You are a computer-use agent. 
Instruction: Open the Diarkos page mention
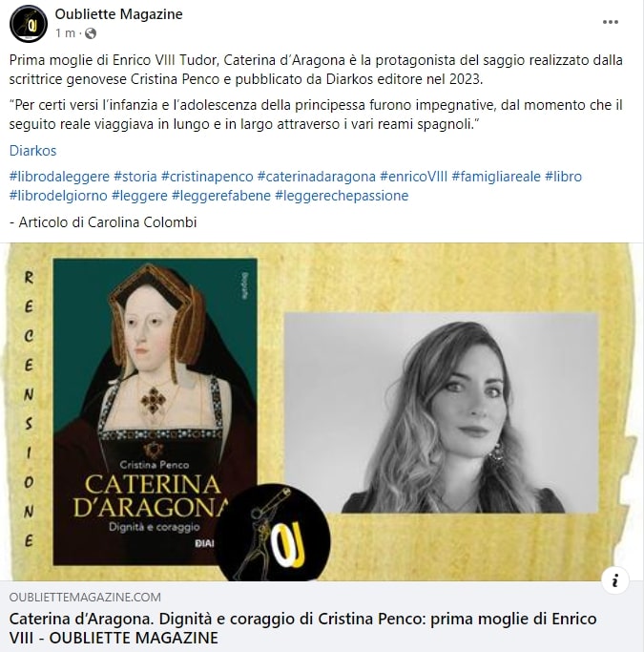[x=32, y=151]
